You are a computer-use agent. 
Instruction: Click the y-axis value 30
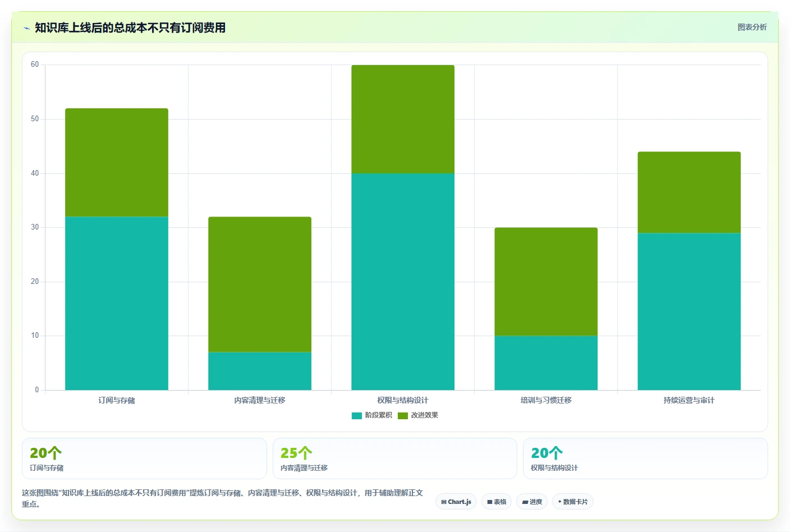click(35, 227)
